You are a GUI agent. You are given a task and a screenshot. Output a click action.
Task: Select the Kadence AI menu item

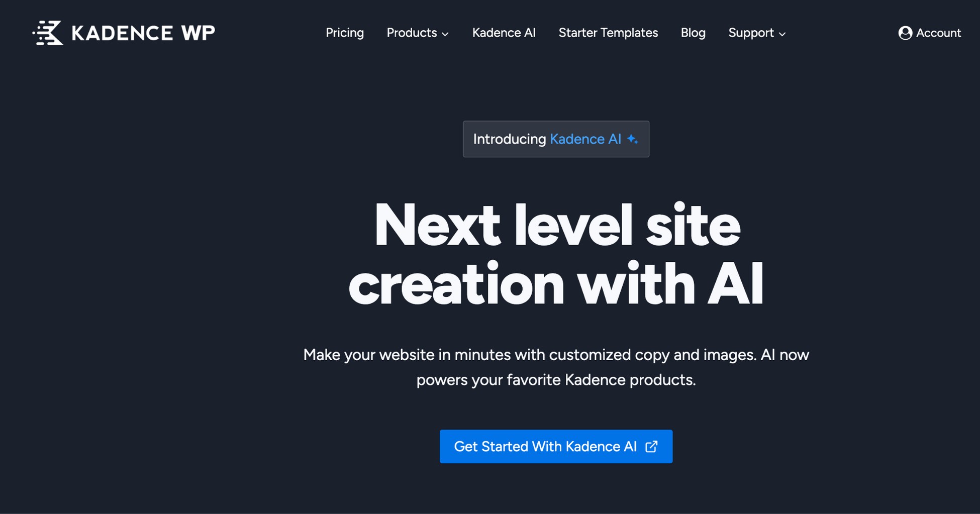click(504, 33)
